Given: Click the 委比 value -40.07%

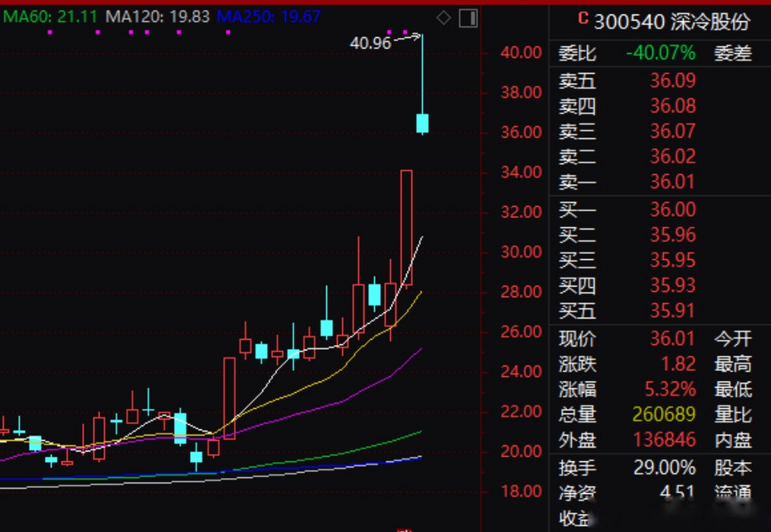Looking at the screenshot, I should coord(660,53).
